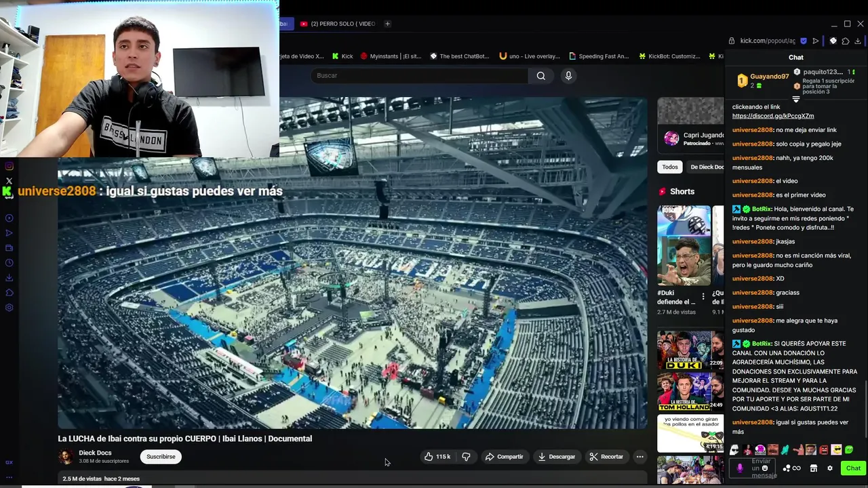Open Kick chat settings gear
Image resolution: width=868 pixels, height=488 pixels.
[829, 468]
